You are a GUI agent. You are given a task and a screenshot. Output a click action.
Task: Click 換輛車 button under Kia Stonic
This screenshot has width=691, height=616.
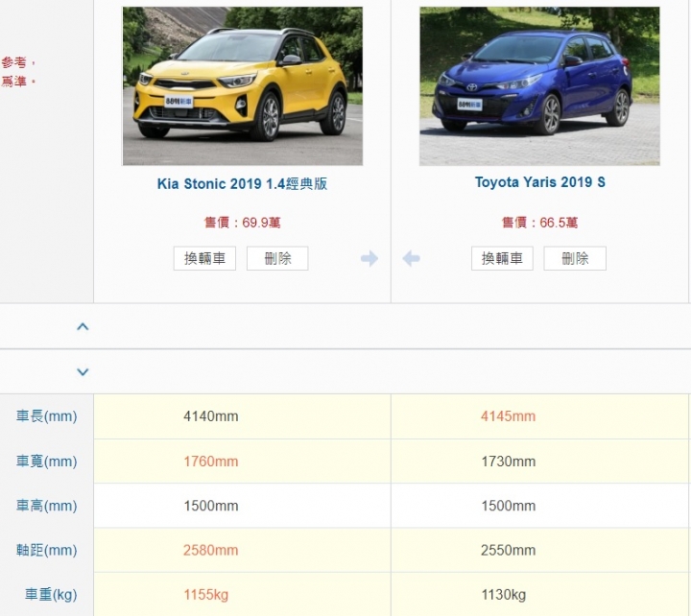(204, 258)
